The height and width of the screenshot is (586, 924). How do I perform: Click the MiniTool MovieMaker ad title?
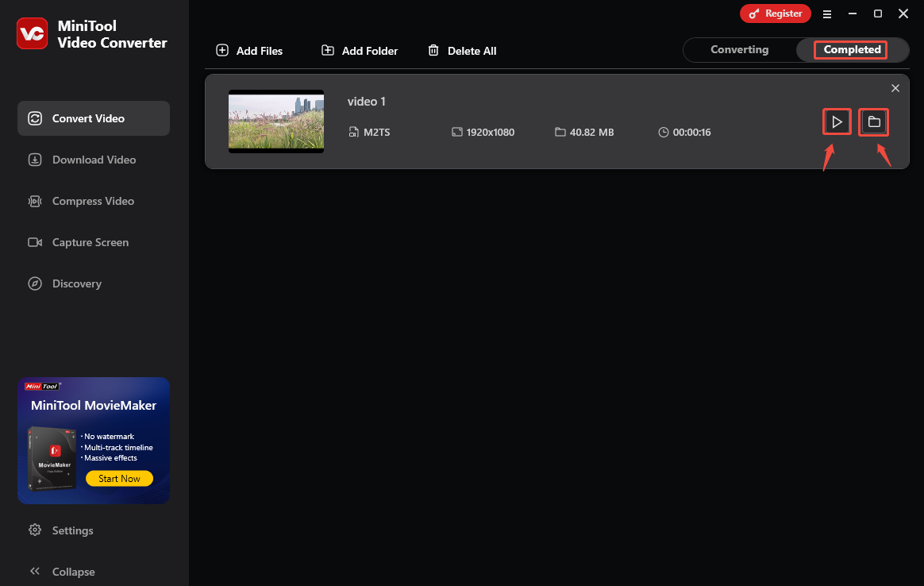[x=94, y=405]
